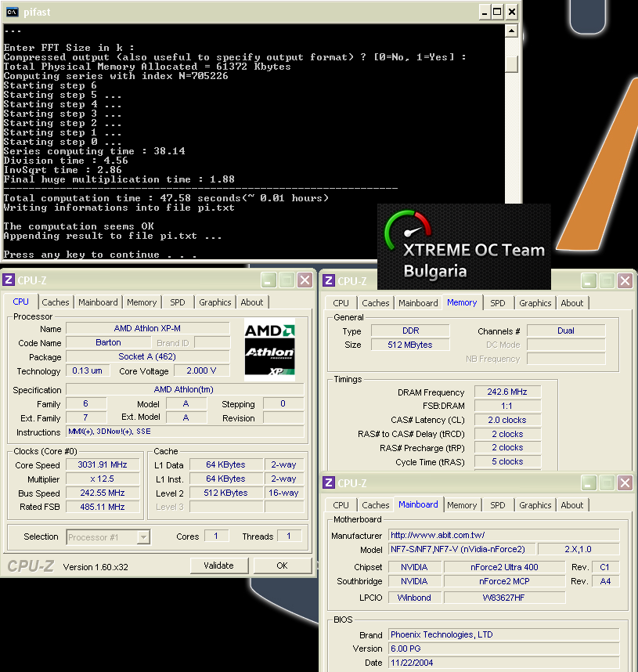Minimize the left CPU-Z window showing CPU tab
This screenshot has width=638, height=672.
pyautogui.click(x=269, y=280)
